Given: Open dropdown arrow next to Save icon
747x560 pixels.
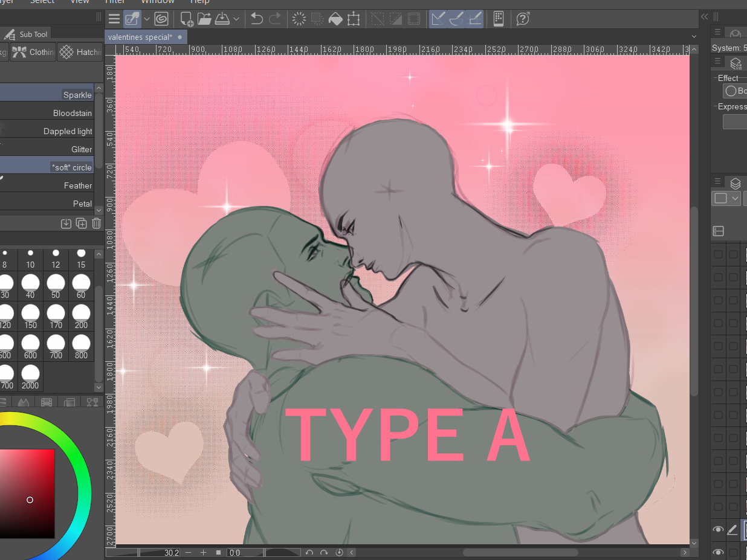Looking at the screenshot, I should coord(236,19).
